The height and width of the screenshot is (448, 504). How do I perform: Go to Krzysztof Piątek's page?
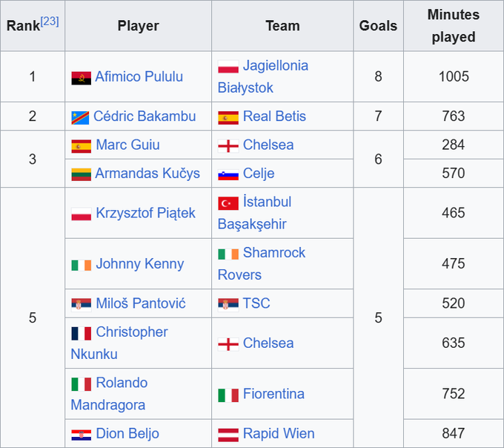(x=145, y=214)
